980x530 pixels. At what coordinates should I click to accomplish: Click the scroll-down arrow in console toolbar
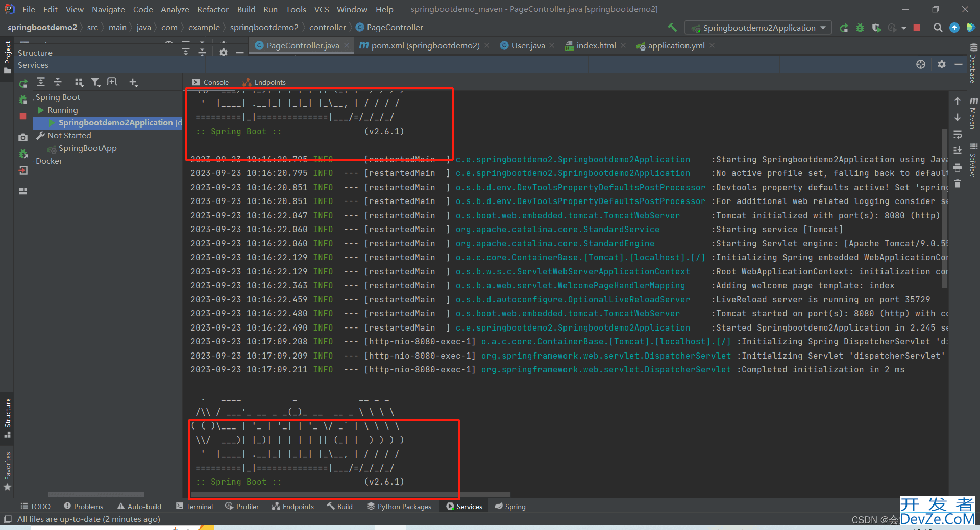(x=958, y=117)
